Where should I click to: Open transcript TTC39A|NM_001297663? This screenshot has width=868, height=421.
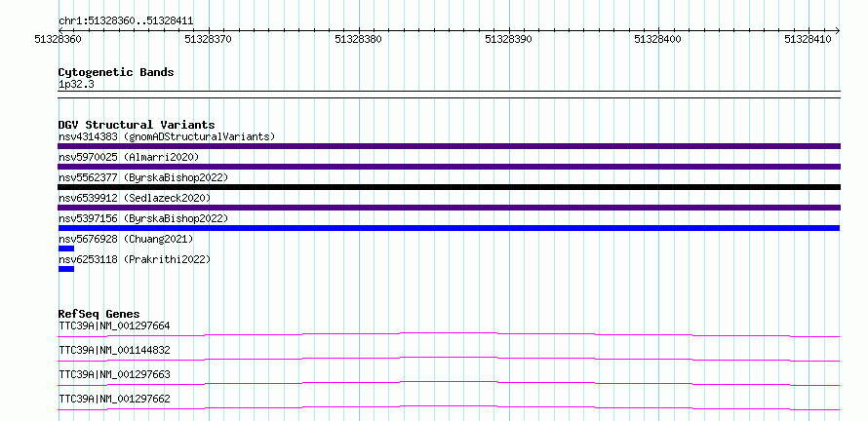coord(114,374)
